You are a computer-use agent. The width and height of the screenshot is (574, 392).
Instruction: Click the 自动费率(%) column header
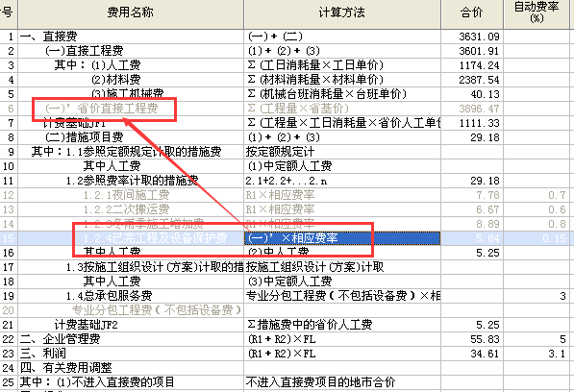(537, 13)
